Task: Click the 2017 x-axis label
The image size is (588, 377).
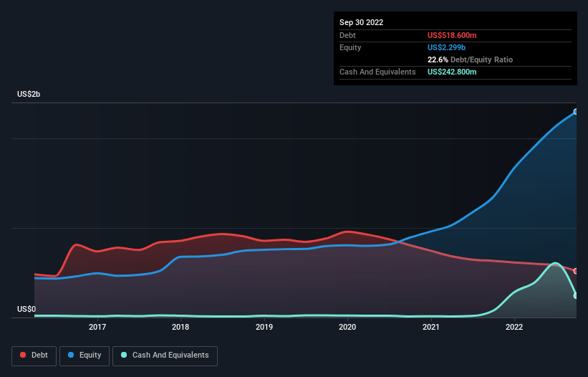Action: point(97,327)
